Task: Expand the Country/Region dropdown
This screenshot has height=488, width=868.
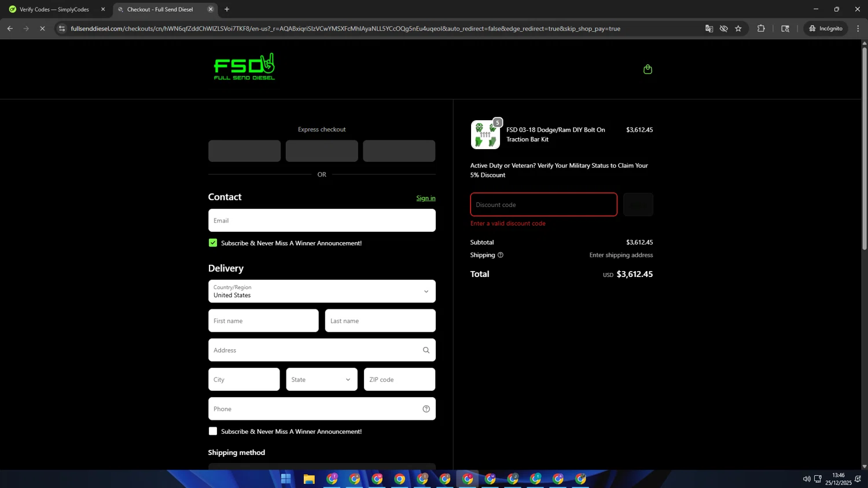Action: point(322,291)
